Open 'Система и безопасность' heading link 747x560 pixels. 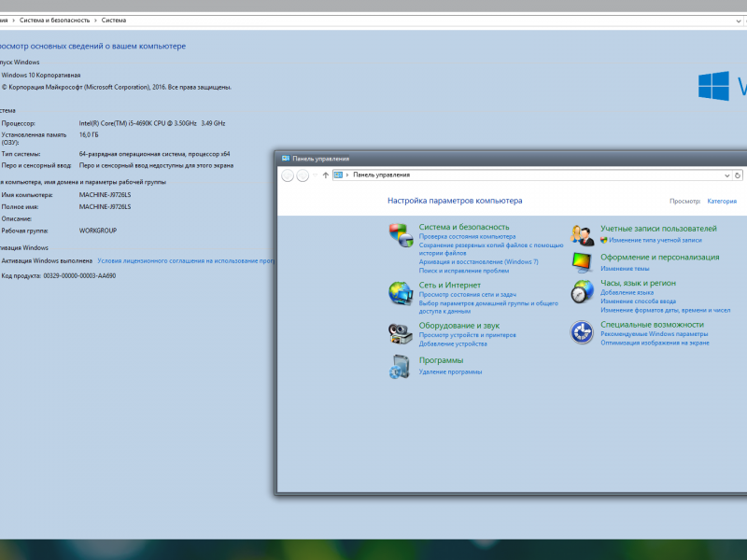click(x=463, y=227)
